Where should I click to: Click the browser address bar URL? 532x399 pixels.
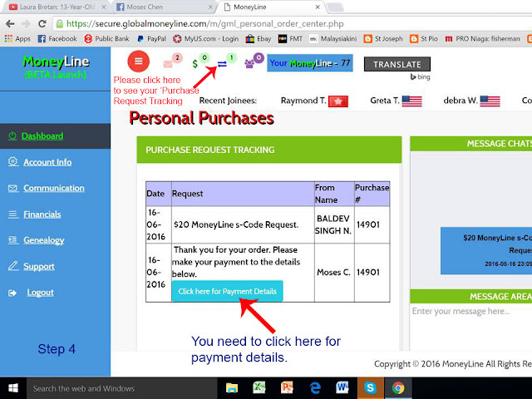pyautogui.click(x=205, y=24)
